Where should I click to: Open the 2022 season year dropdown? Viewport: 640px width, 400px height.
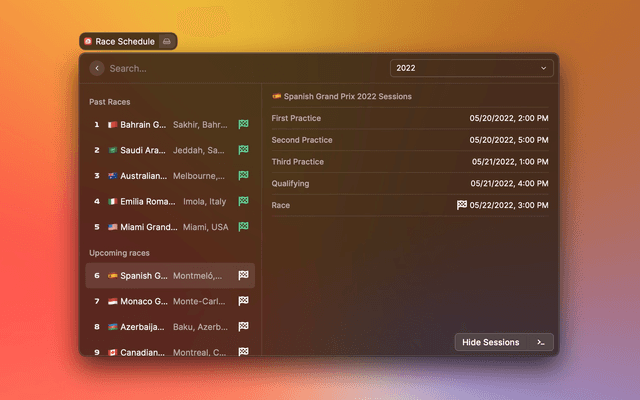pyautogui.click(x=472, y=68)
